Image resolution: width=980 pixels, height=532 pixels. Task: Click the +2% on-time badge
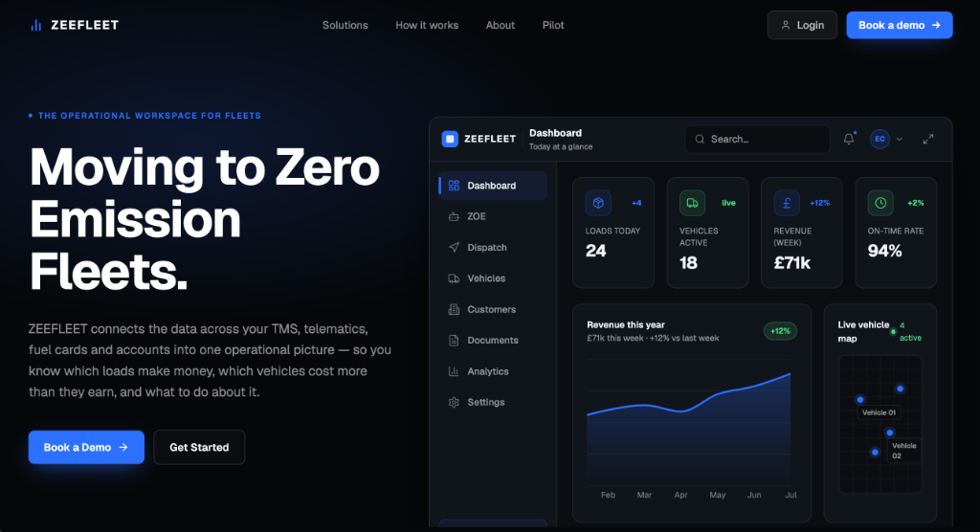[x=916, y=203]
